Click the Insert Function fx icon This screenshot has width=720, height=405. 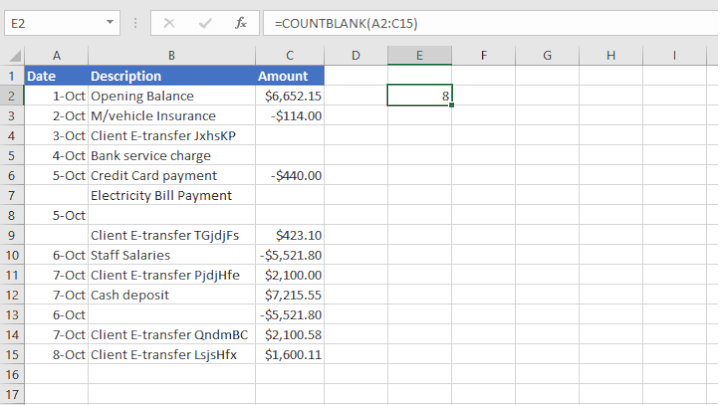coord(240,22)
